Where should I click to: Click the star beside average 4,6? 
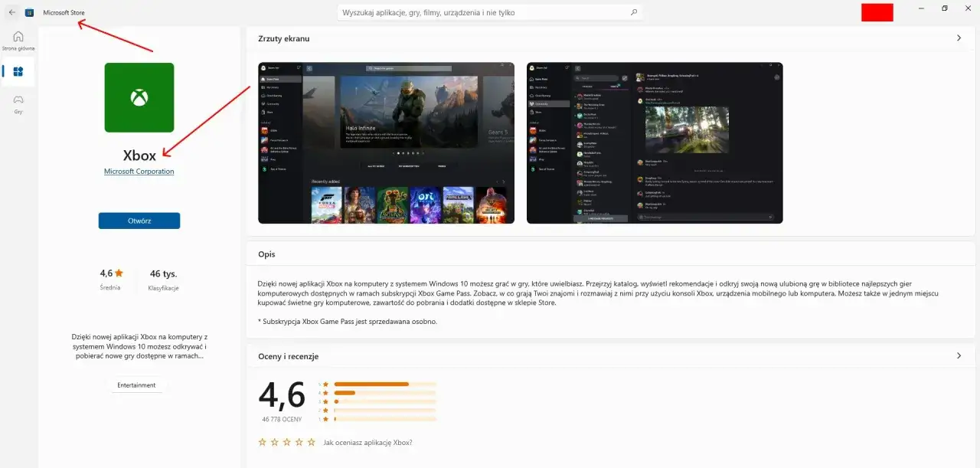click(119, 273)
